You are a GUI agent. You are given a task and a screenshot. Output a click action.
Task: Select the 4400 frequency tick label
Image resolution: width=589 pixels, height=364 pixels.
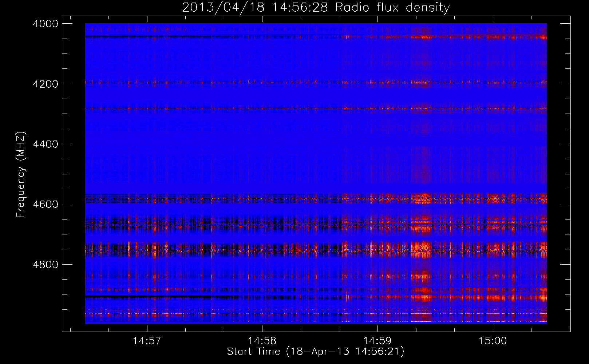coord(46,144)
